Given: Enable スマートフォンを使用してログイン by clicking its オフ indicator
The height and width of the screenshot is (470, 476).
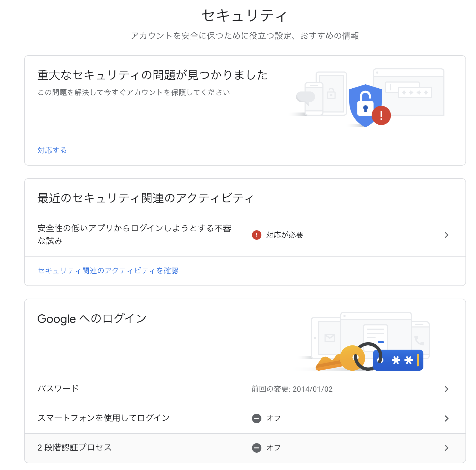Looking at the screenshot, I should point(257,418).
